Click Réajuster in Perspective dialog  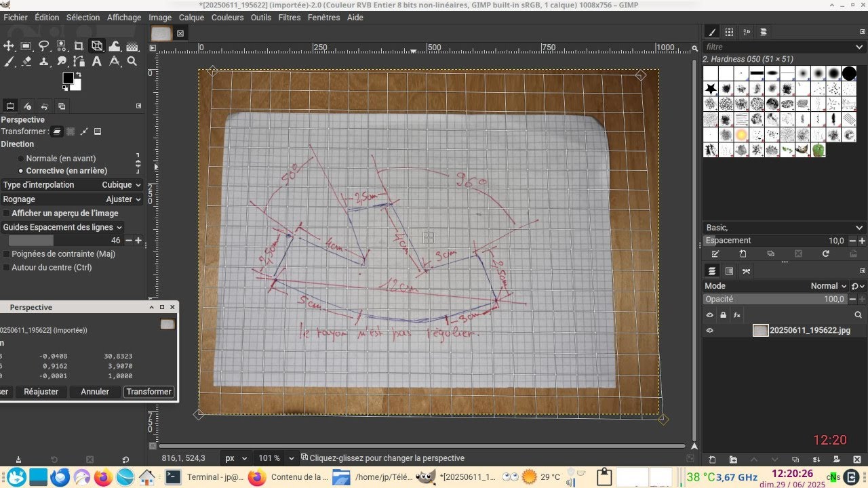coord(41,392)
